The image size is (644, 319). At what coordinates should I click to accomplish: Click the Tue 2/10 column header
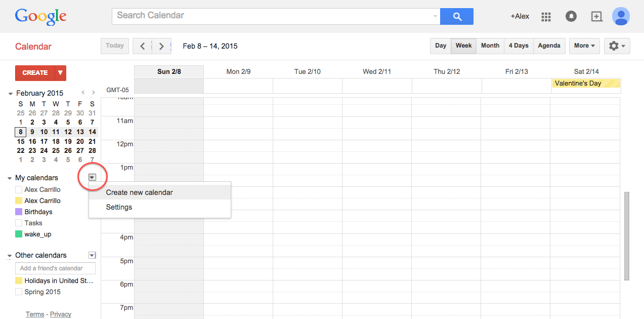point(308,71)
